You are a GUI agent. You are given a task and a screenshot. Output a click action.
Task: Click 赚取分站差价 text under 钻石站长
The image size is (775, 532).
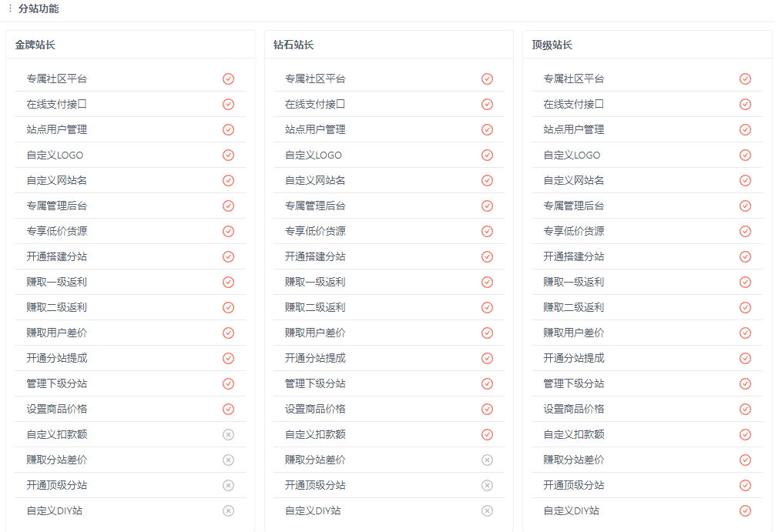[315, 460]
